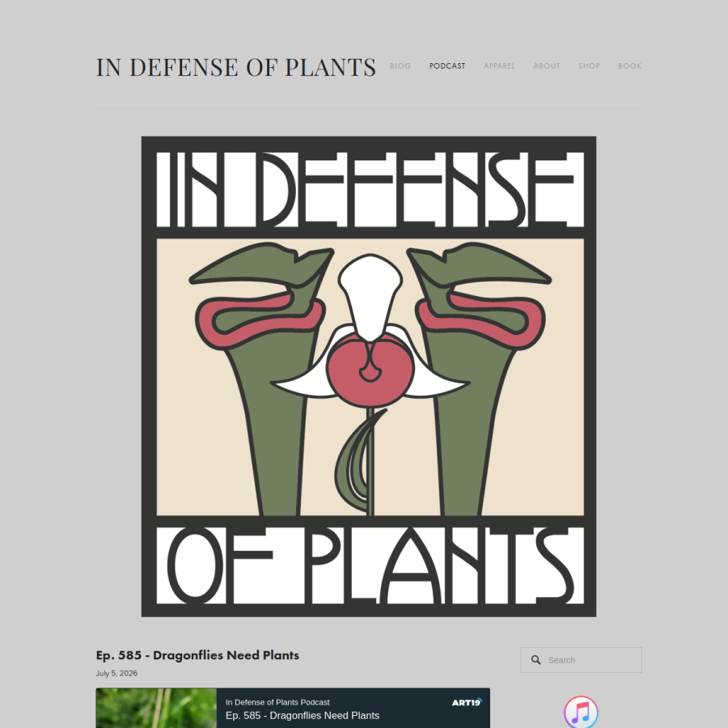Select the Podcast navigation item

click(x=447, y=66)
